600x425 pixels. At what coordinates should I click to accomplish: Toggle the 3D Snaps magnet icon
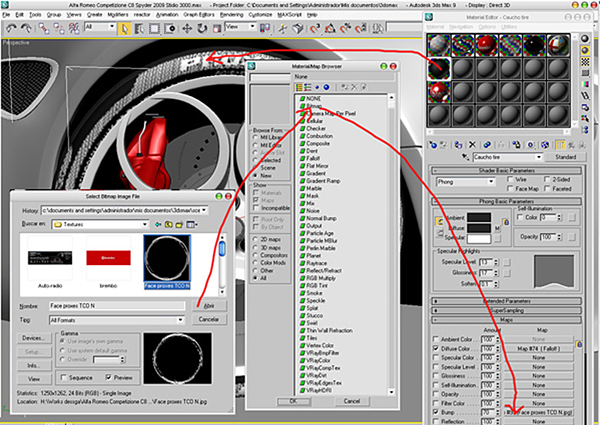pyautogui.click(x=315, y=29)
